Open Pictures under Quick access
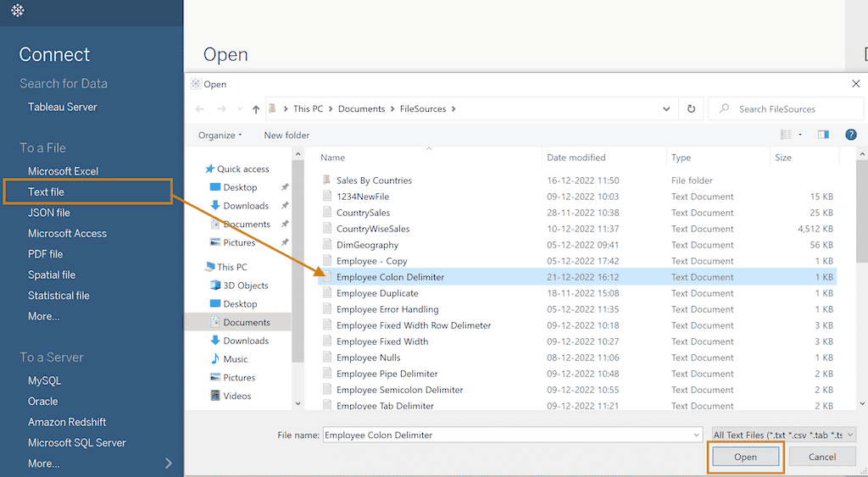This screenshot has height=477, width=868. 233,242
